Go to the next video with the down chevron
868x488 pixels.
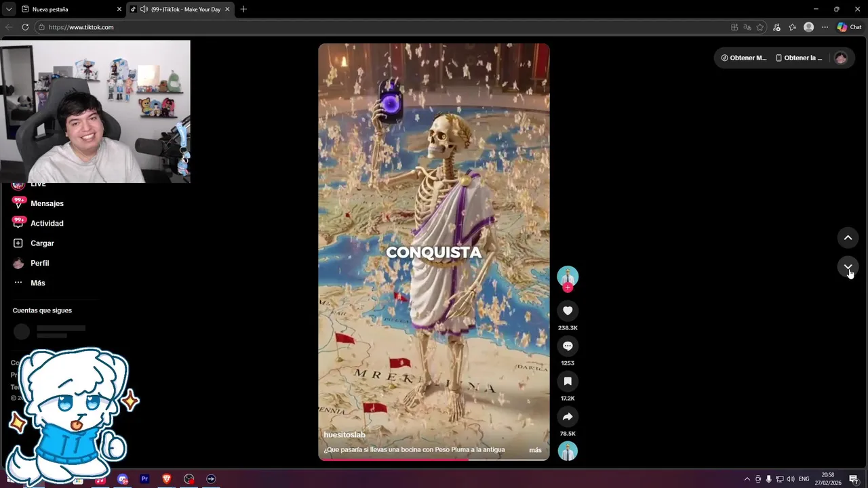click(848, 267)
